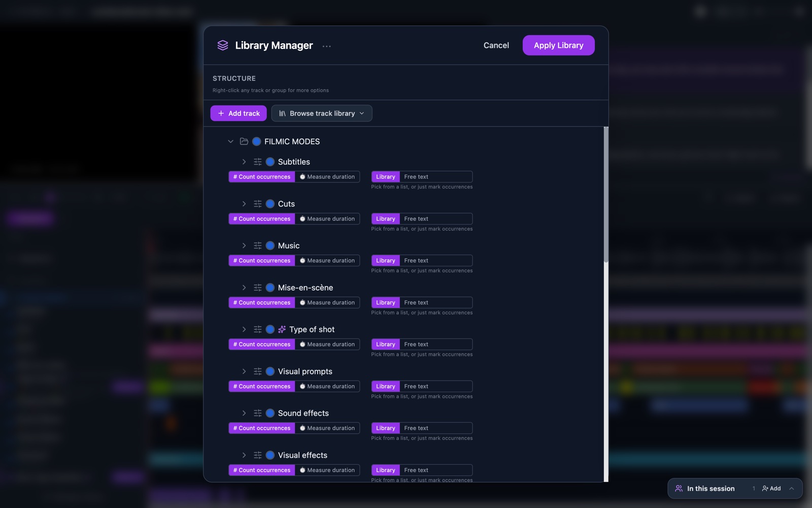
Task: Expand the Music track
Action: pyautogui.click(x=244, y=245)
